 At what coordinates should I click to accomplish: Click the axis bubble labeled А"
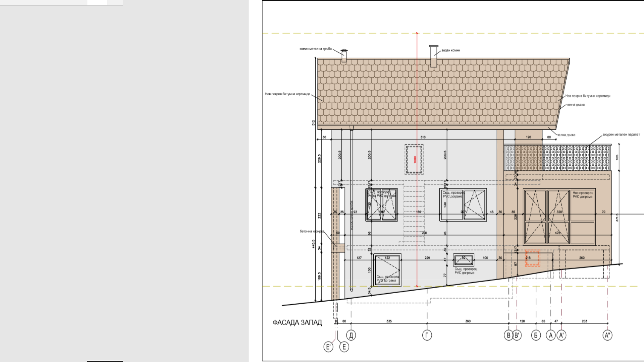607,335
